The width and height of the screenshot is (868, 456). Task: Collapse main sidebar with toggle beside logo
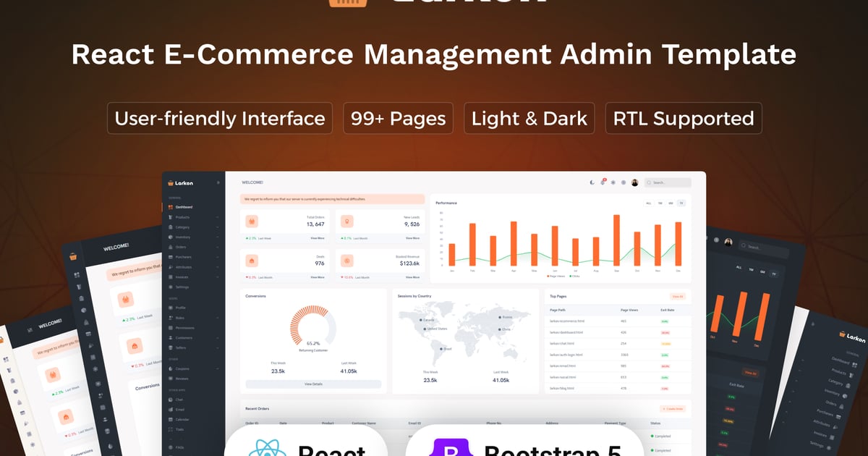coord(218,183)
